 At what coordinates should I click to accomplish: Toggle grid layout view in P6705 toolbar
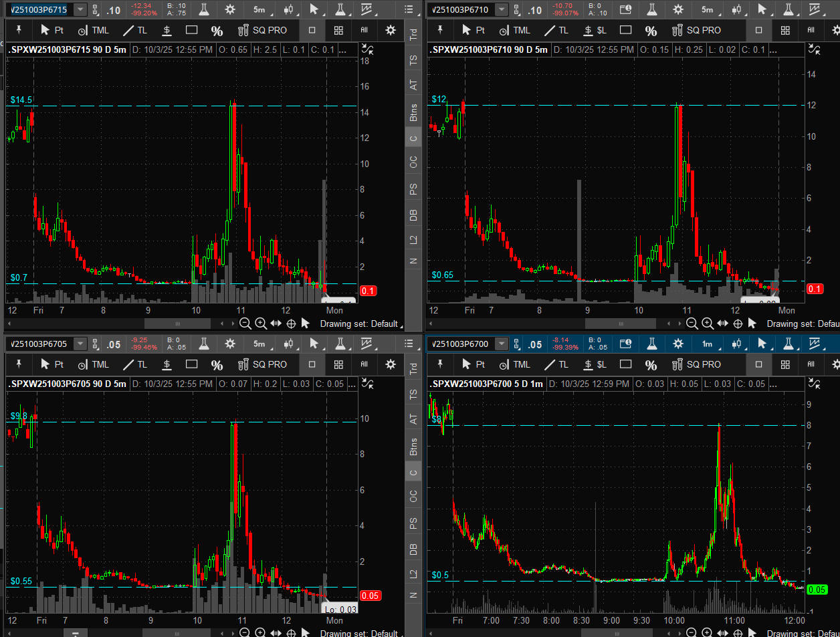point(338,364)
